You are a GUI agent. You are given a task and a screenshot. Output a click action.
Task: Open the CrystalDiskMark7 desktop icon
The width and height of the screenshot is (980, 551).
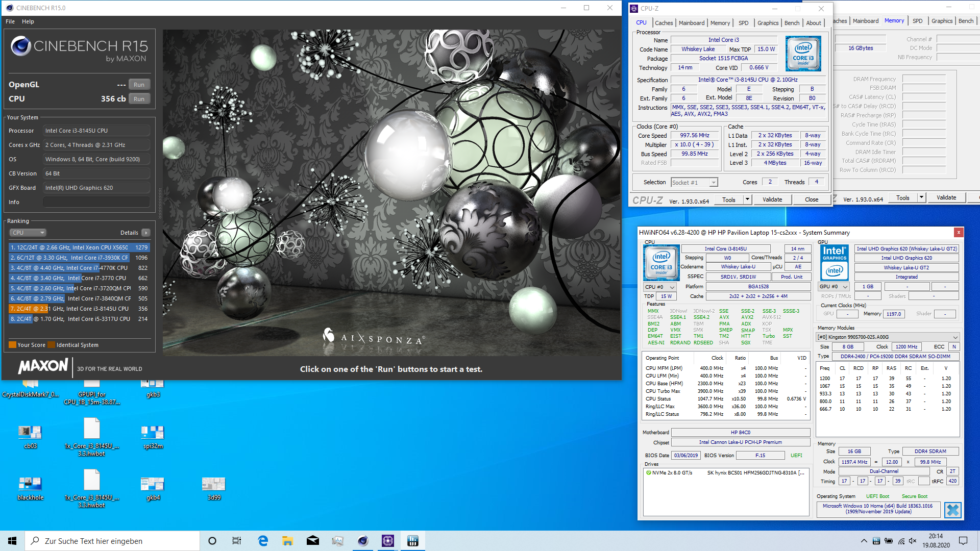click(x=31, y=390)
